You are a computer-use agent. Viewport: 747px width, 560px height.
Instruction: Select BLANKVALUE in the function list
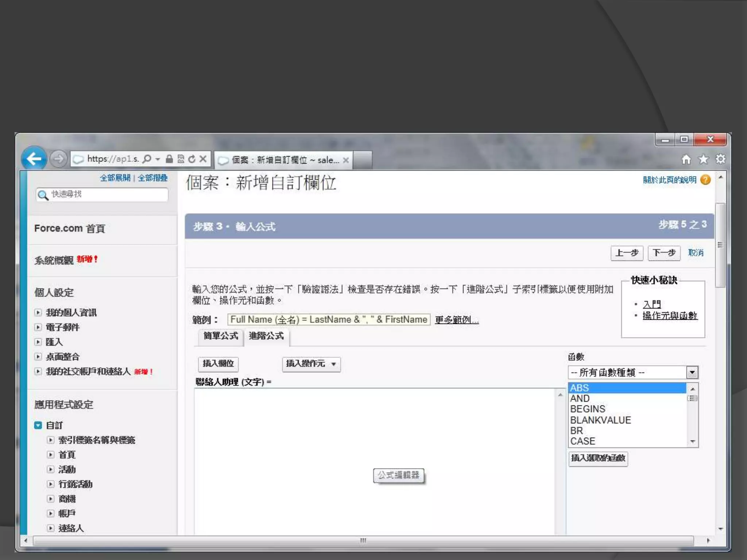(600, 420)
